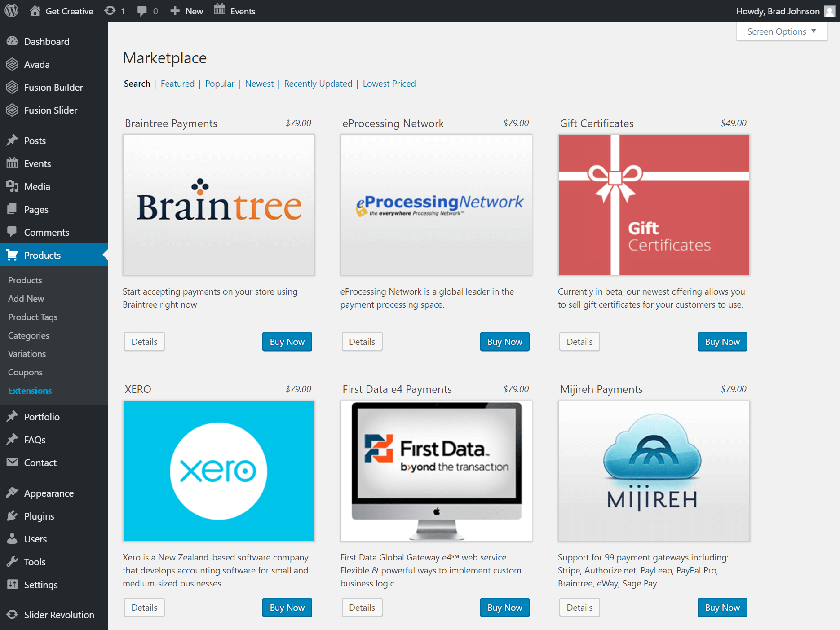
Task: Select the Extensions submenu item
Action: click(30, 391)
